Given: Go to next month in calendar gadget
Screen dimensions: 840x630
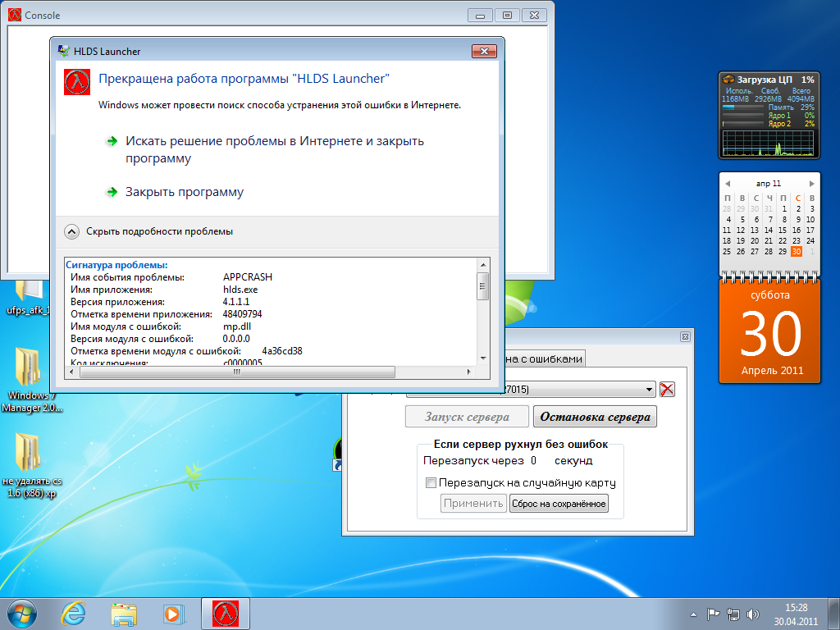Looking at the screenshot, I should (x=811, y=183).
